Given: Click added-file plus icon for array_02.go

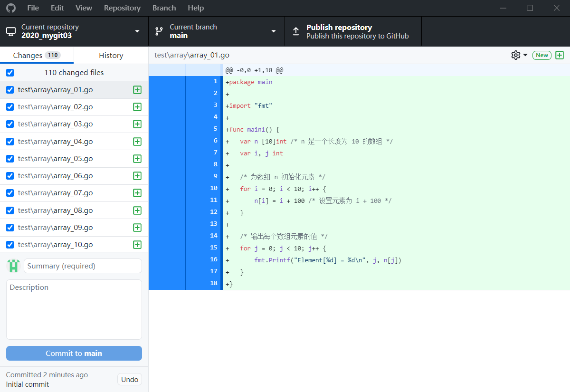Looking at the screenshot, I should [x=137, y=107].
